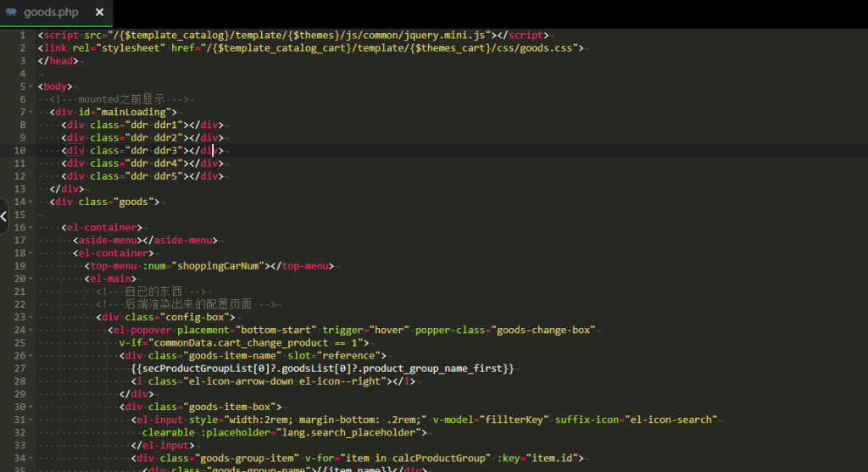Fold the goods-item-name div on line 26
The height and width of the screenshot is (472, 868).
click(x=31, y=356)
